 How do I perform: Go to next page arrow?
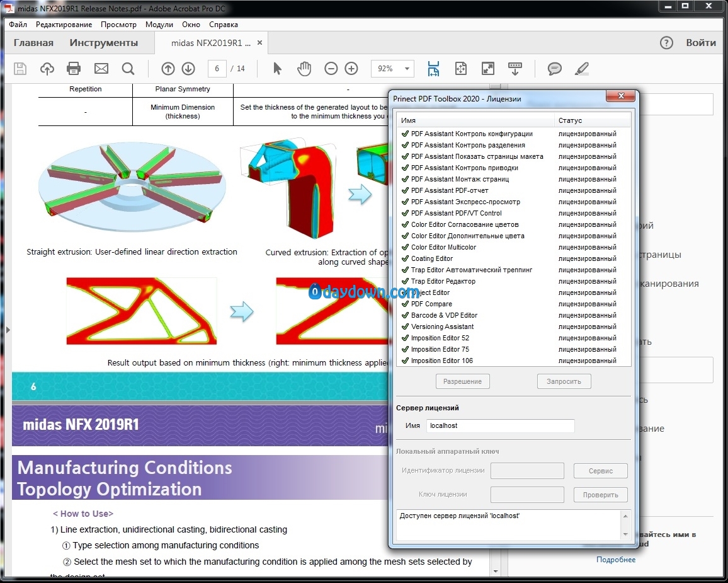[x=188, y=69]
